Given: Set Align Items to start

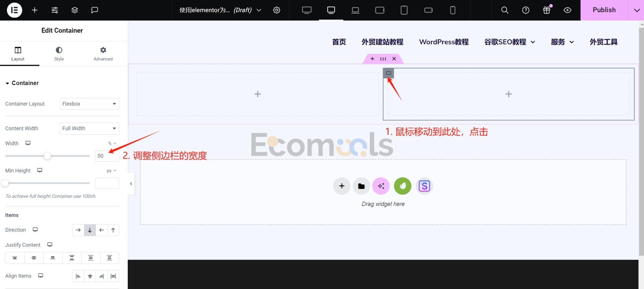Looking at the screenshot, I should pyautogui.click(x=78, y=276).
